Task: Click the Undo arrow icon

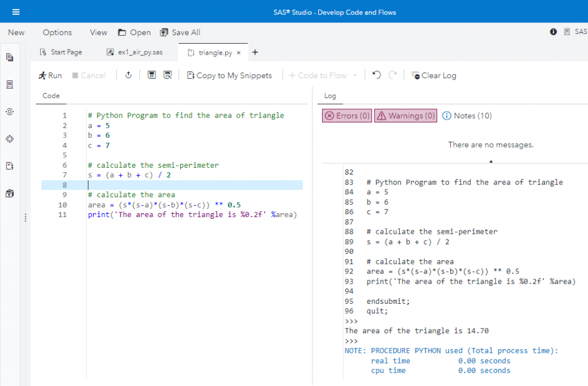Action: coord(377,75)
